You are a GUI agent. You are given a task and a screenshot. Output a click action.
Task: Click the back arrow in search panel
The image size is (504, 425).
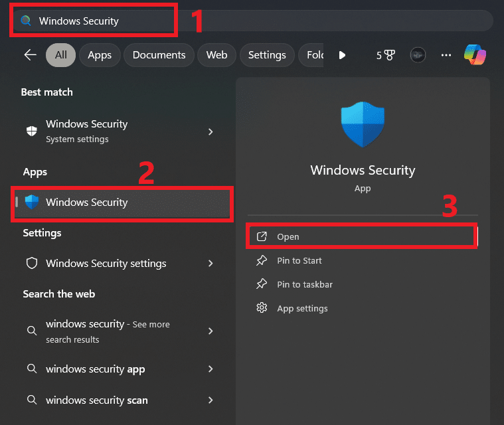point(30,55)
